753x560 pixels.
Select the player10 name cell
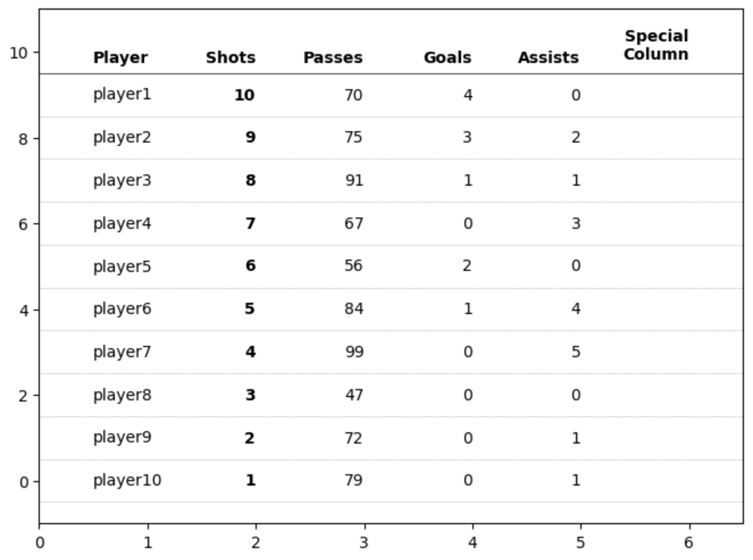[127, 480]
